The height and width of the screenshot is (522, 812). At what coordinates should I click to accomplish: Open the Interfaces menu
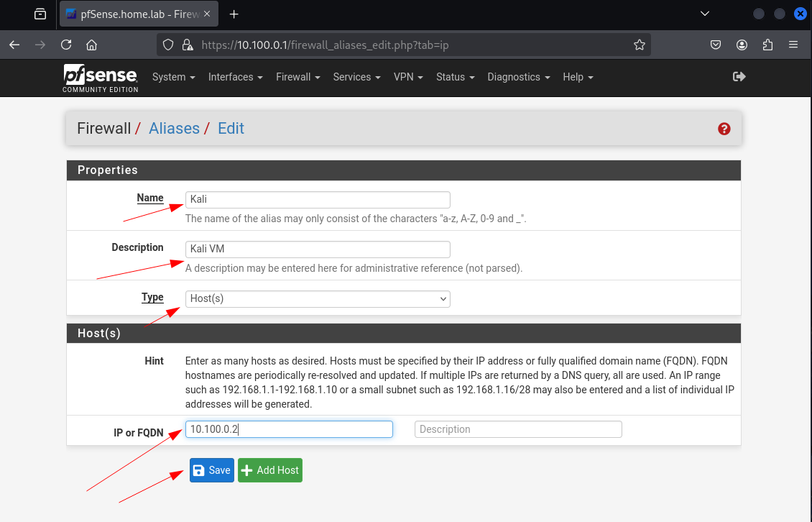point(236,77)
